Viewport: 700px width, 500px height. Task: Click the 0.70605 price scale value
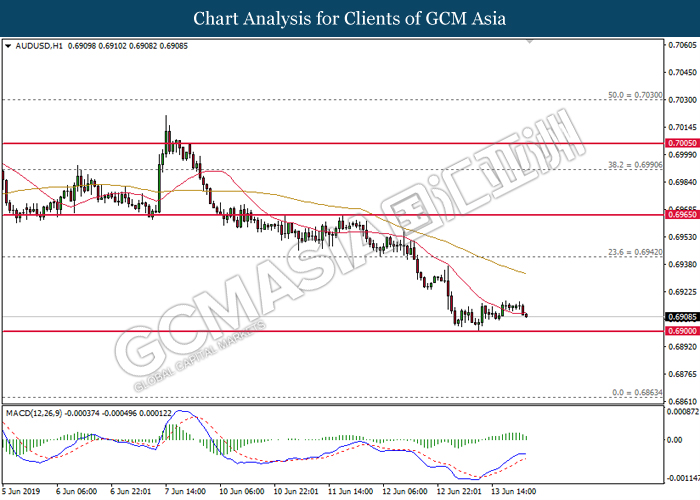[683, 45]
